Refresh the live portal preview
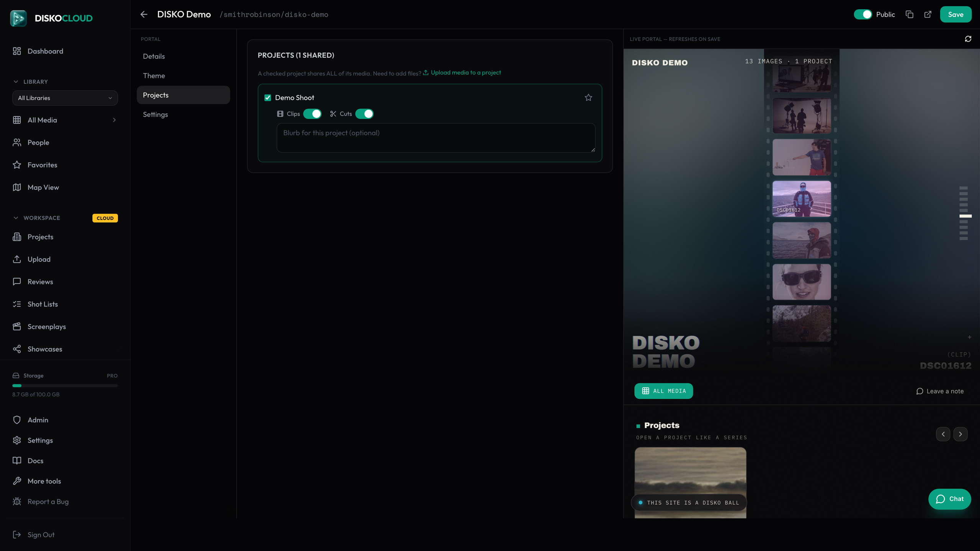 coord(968,39)
